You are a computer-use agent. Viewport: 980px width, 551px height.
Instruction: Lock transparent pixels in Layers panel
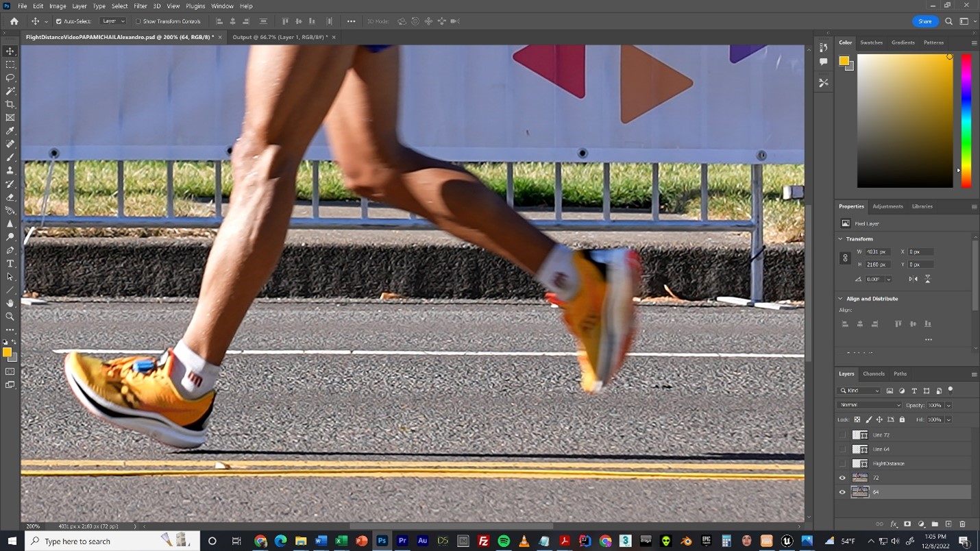point(857,419)
